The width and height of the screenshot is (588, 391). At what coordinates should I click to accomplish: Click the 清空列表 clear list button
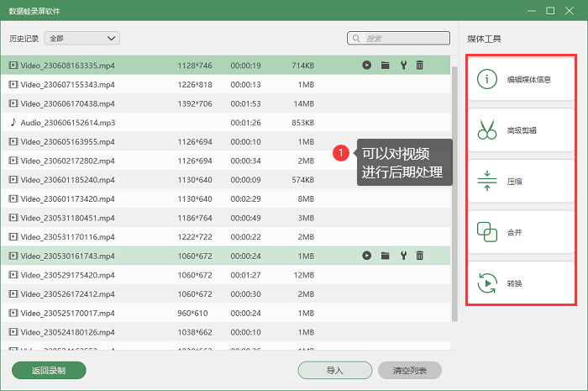click(x=410, y=370)
